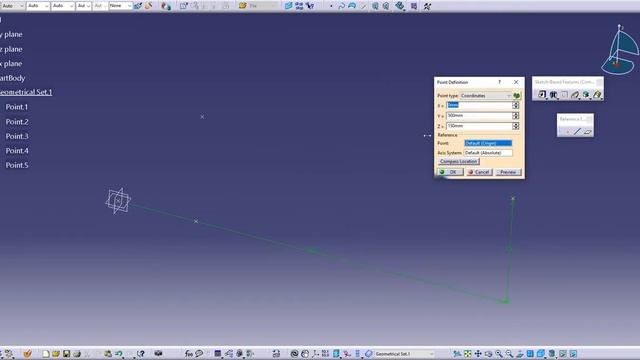Open the None layer dropdown in top toolbar
Viewport: 640px width, 360px height.
[x=120, y=6]
